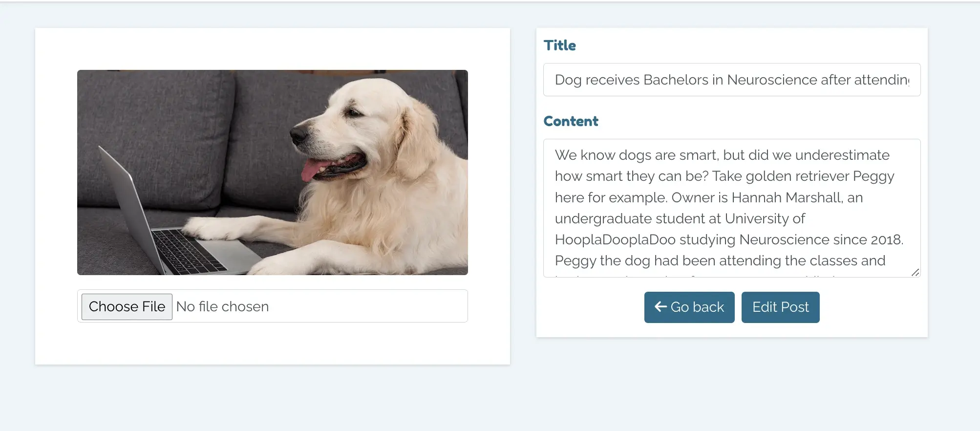This screenshot has height=431, width=980.
Task: Click the left arrow icon in Go back
Action: (660, 306)
